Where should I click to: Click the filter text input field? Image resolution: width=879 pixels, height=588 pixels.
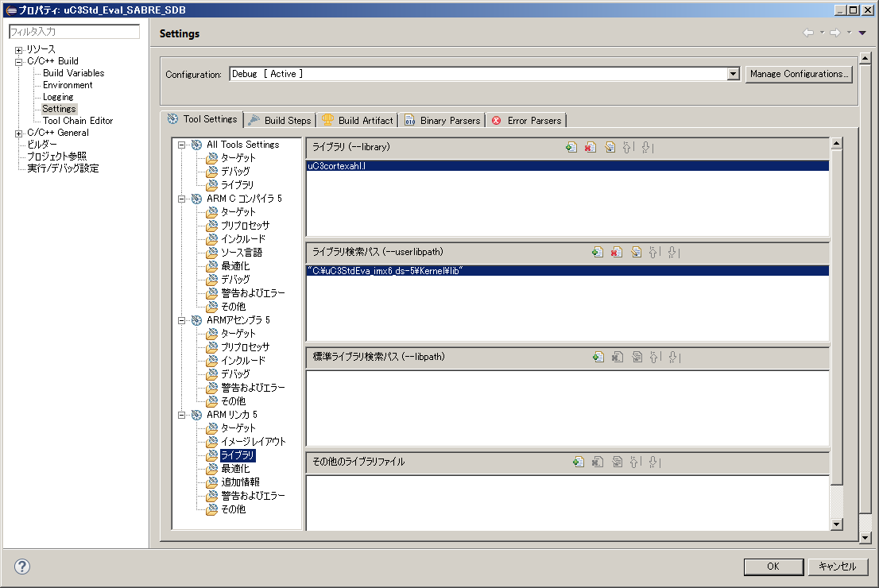pyautogui.click(x=73, y=32)
